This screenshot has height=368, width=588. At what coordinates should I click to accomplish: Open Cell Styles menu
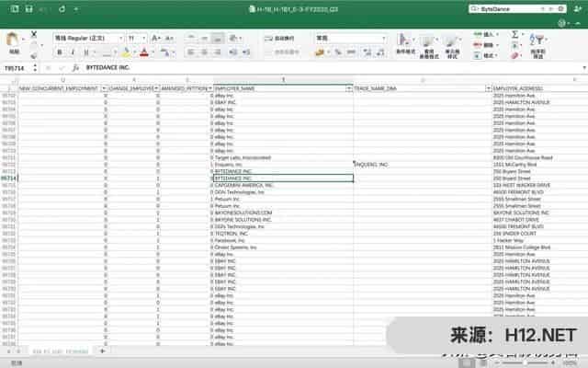pyautogui.click(x=452, y=45)
